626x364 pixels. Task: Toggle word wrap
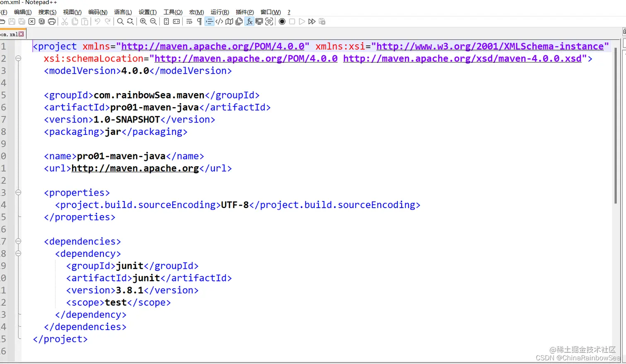coord(189,22)
